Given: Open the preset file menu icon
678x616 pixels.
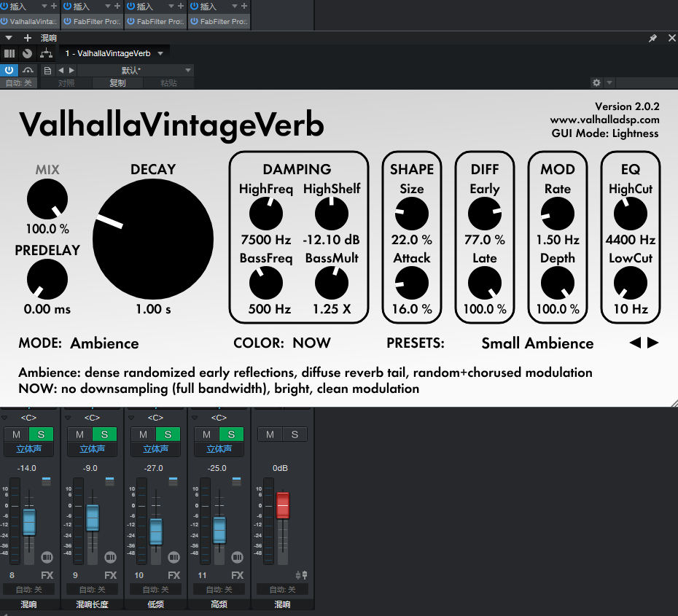Looking at the screenshot, I should [47, 71].
